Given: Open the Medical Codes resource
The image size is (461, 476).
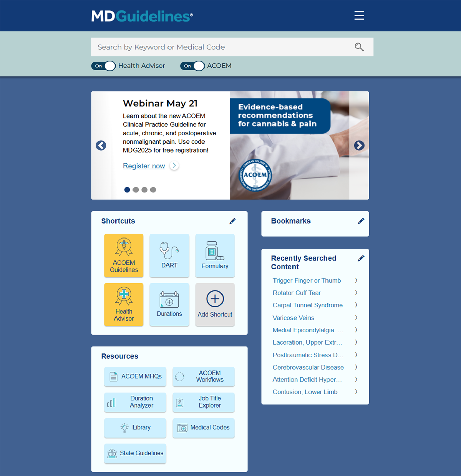Looking at the screenshot, I should pyautogui.click(x=203, y=428).
